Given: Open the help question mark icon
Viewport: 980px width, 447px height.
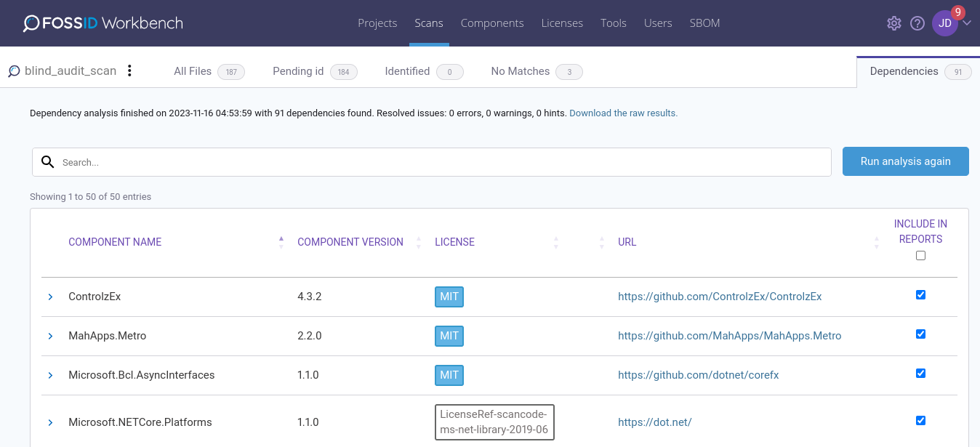Looking at the screenshot, I should coord(917,23).
